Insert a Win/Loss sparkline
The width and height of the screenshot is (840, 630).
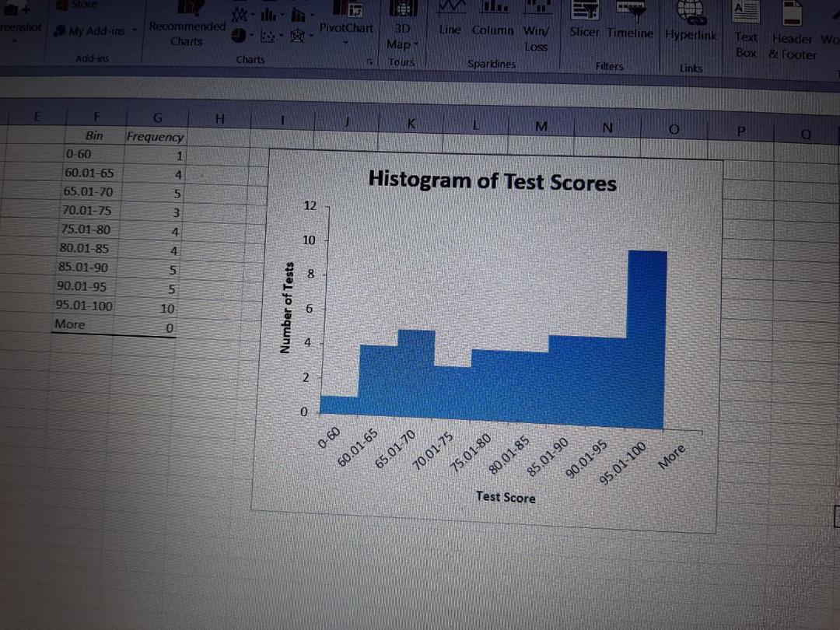(536, 26)
